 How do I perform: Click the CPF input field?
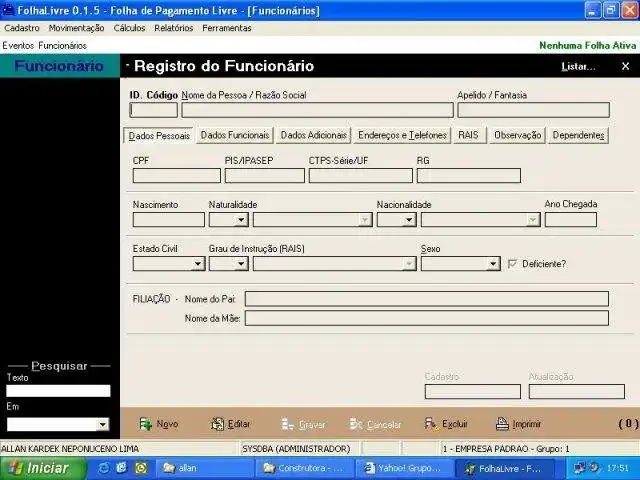(x=176, y=176)
